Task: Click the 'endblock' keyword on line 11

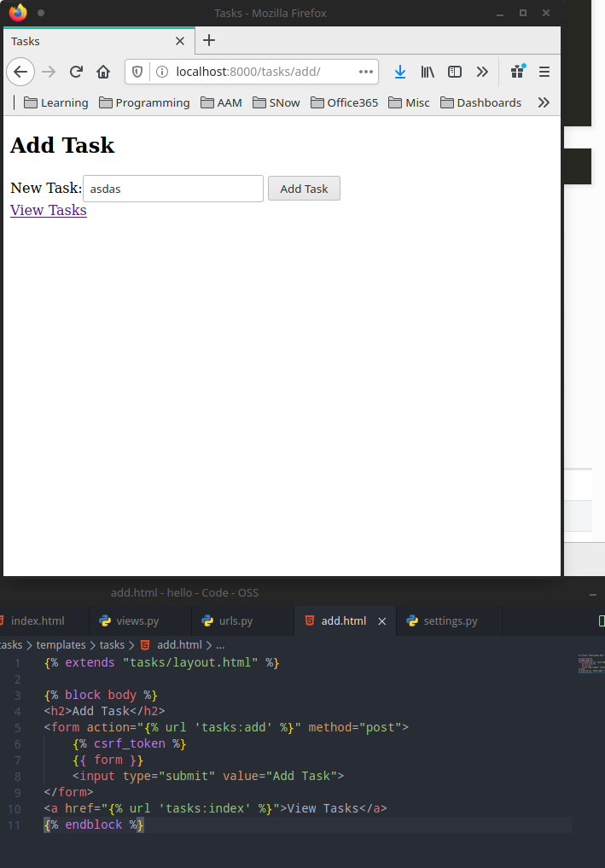Action: click(x=94, y=824)
